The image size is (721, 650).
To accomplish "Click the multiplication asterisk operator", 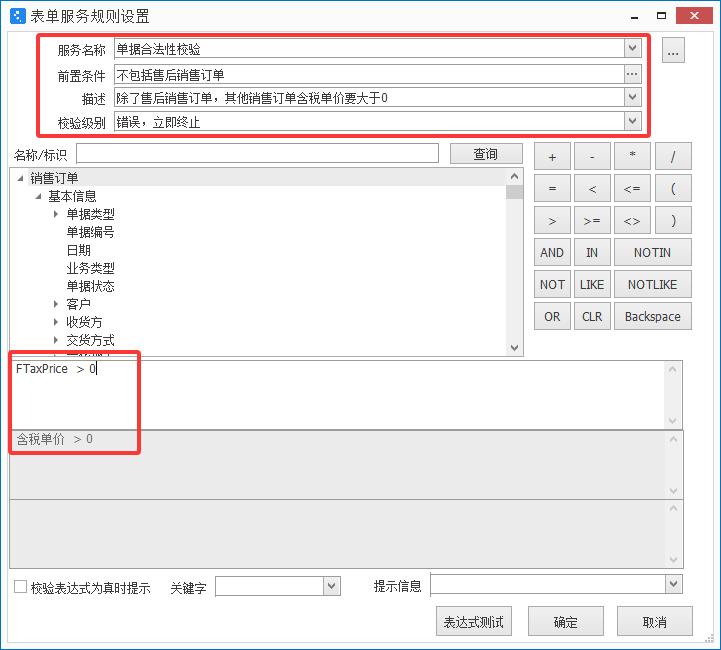I will click(632, 157).
